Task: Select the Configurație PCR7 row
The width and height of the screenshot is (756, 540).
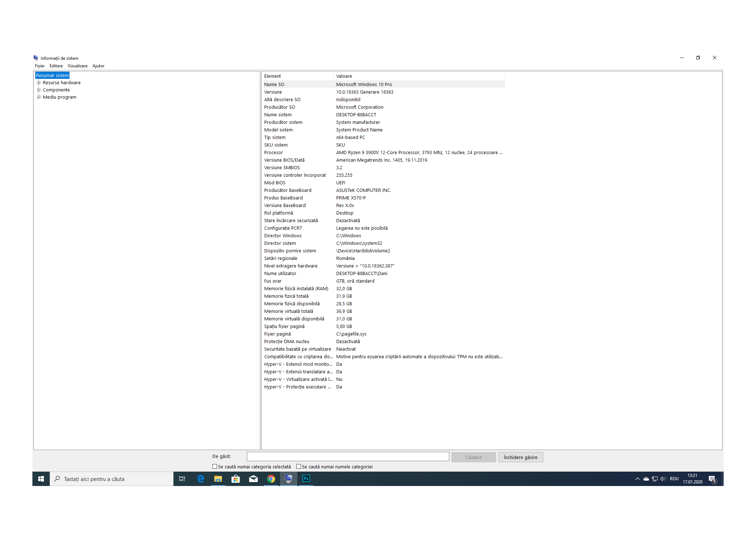Action: [383, 228]
